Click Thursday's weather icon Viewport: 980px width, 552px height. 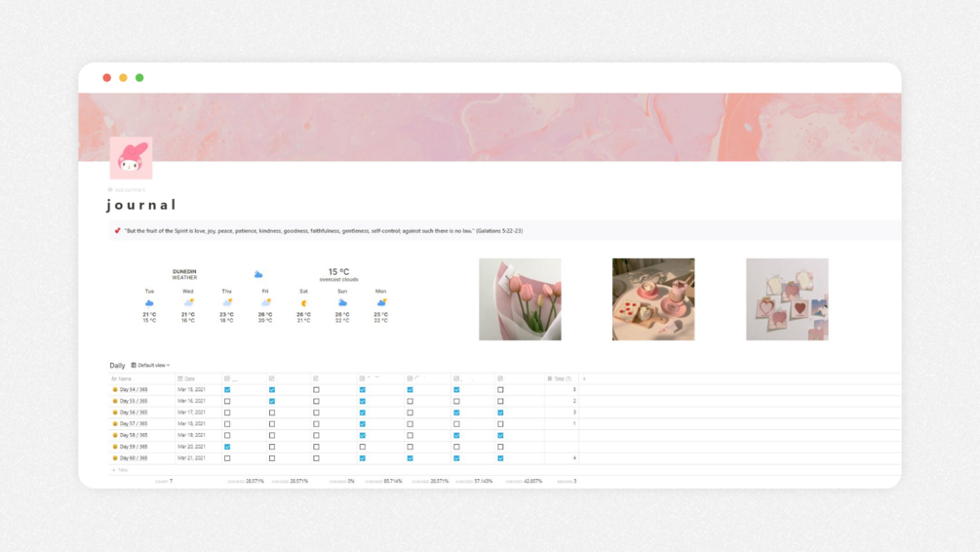point(227,302)
